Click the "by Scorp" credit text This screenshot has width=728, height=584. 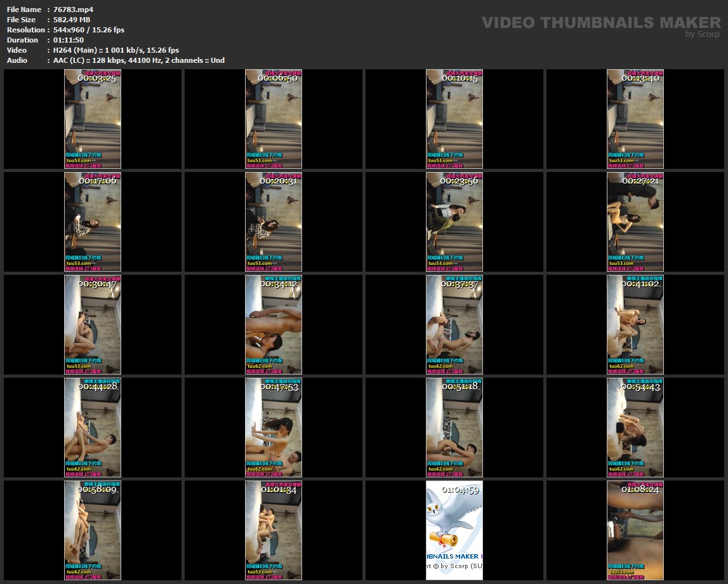pos(703,34)
